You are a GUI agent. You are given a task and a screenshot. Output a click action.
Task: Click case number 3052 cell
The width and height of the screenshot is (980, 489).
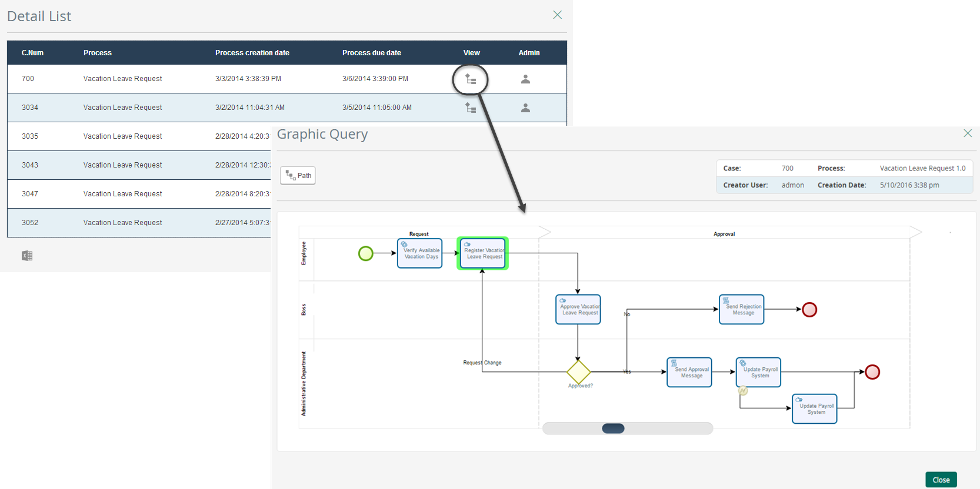30,223
